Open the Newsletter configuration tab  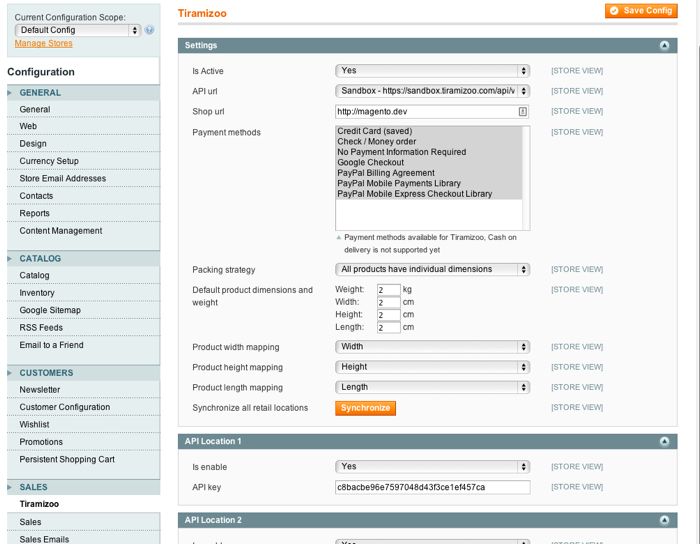83,390
